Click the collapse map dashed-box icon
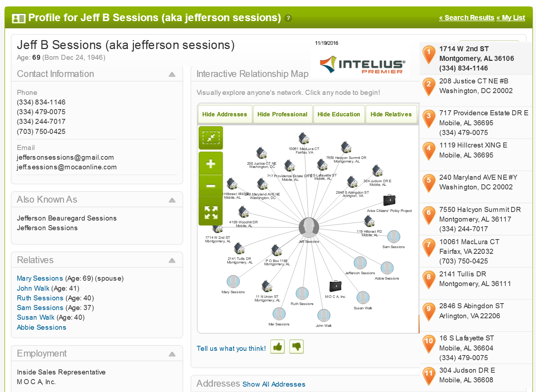The height and width of the screenshot is (392, 536). (x=211, y=138)
